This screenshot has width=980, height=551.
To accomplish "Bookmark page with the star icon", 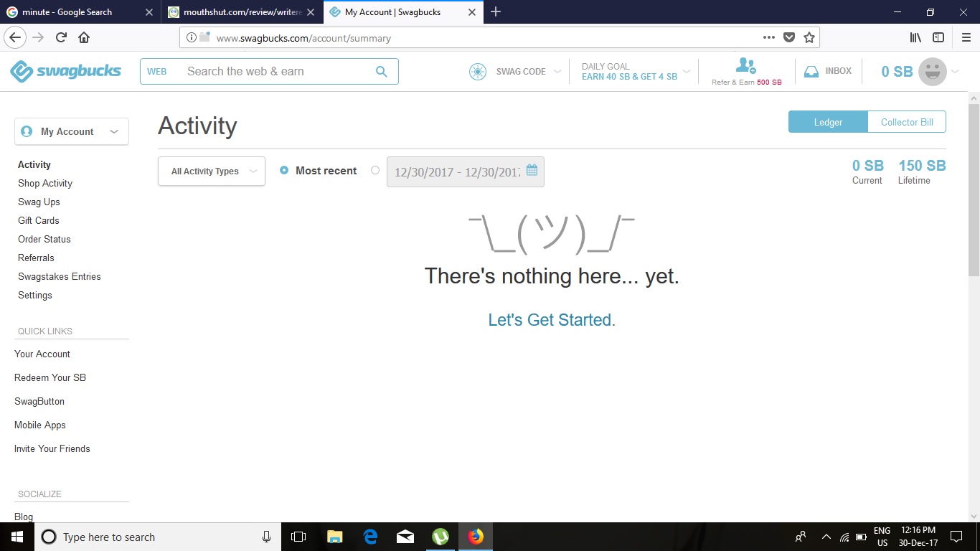I will pos(809,37).
